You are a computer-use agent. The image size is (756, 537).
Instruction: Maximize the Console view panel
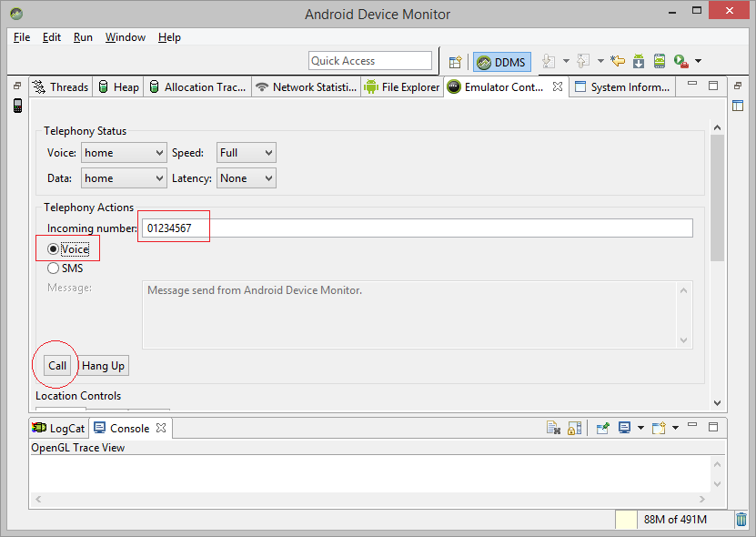(713, 427)
